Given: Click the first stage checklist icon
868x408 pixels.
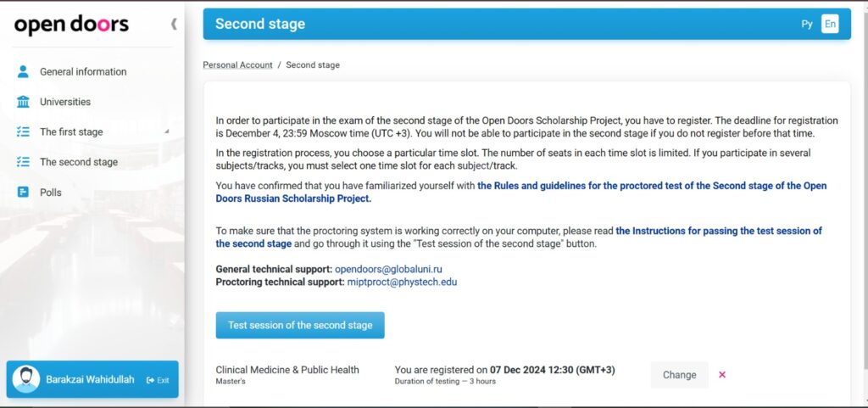Looking at the screenshot, I should 23,131.
